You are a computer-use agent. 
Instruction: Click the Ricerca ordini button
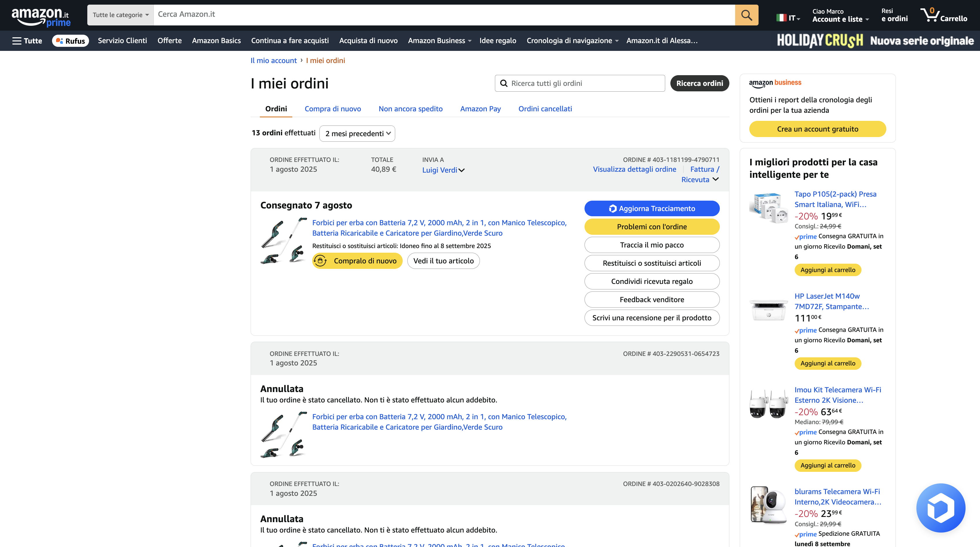click(699, 83)
